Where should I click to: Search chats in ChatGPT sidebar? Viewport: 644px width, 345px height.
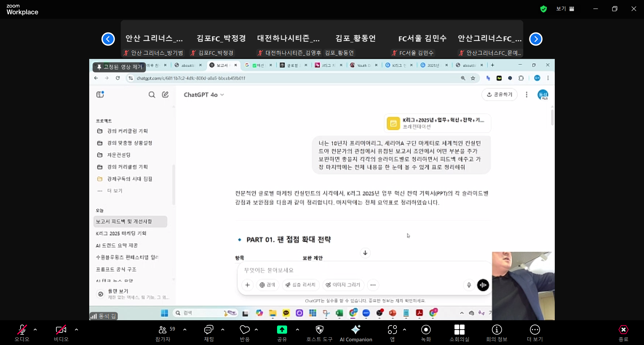click(x=152, y=95)
